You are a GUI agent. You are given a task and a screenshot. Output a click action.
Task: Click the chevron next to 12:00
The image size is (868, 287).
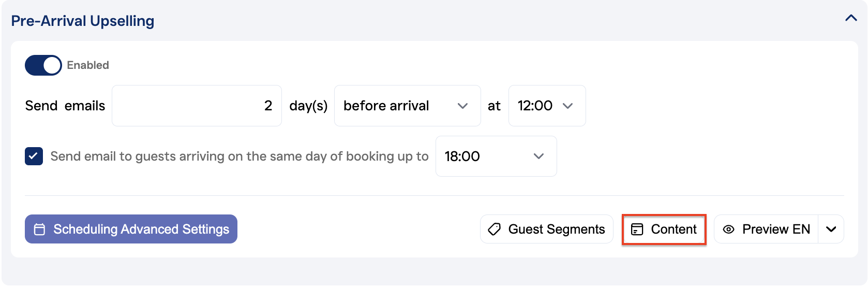tap(568, 106)
